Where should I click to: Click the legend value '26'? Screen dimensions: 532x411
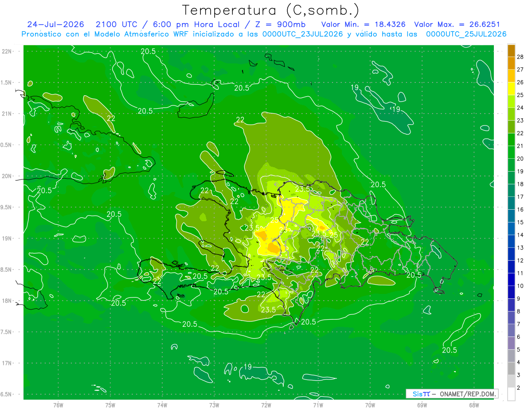520,82
